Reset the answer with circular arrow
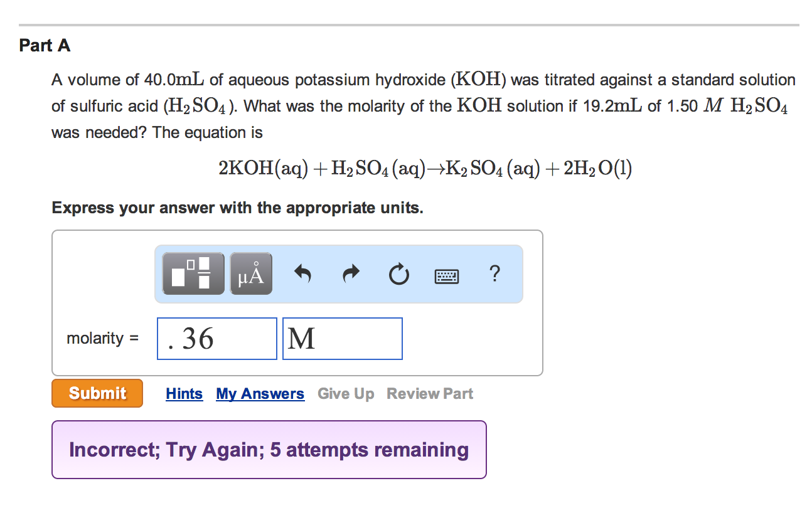 tap(399, 274)
